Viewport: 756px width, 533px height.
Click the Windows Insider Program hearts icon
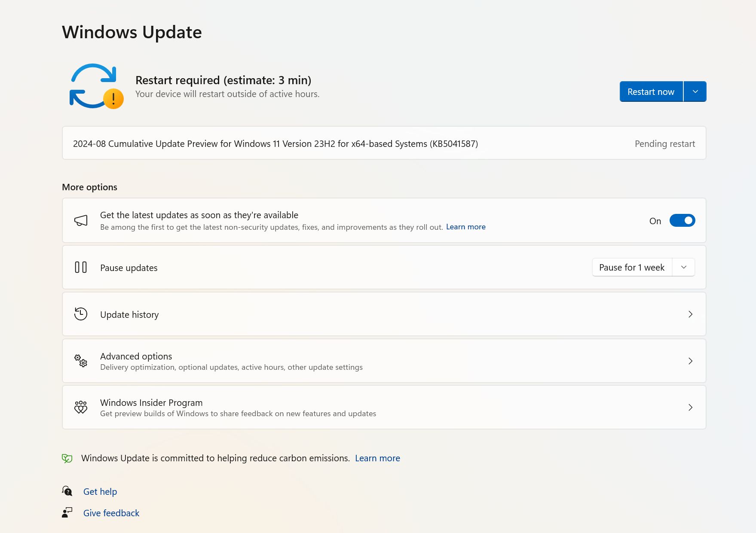[81, 407]
